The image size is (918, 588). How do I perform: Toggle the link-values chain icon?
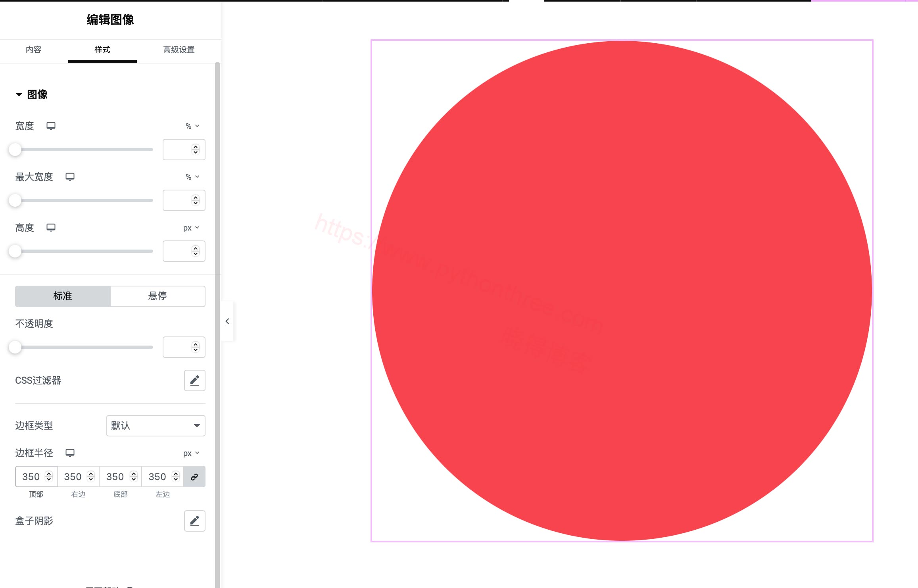[194, 477]
